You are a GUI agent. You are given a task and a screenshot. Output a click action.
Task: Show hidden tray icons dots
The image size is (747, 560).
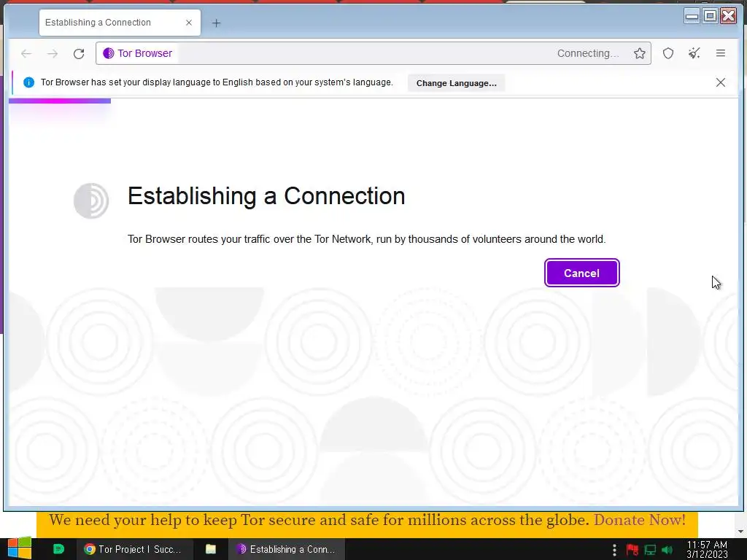614,550
